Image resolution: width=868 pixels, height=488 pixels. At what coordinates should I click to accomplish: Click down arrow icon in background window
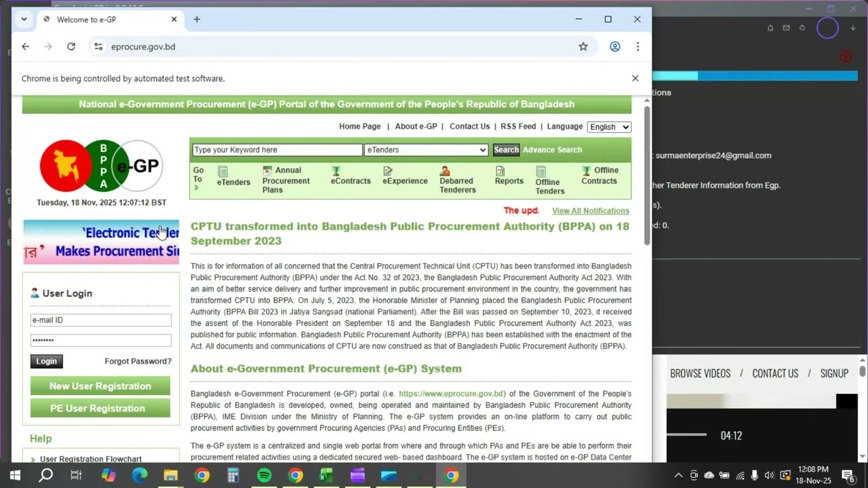(x=853, y=28)
